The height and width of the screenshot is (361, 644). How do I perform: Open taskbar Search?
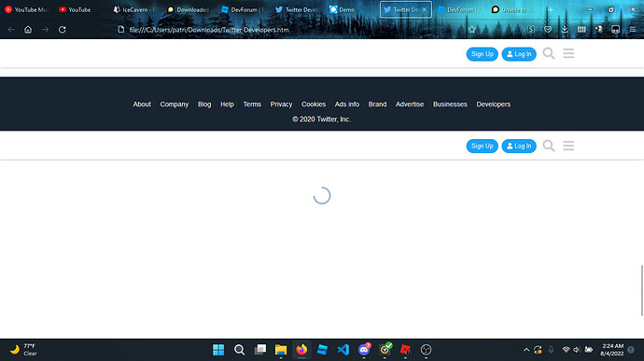(x=239, y=350)
